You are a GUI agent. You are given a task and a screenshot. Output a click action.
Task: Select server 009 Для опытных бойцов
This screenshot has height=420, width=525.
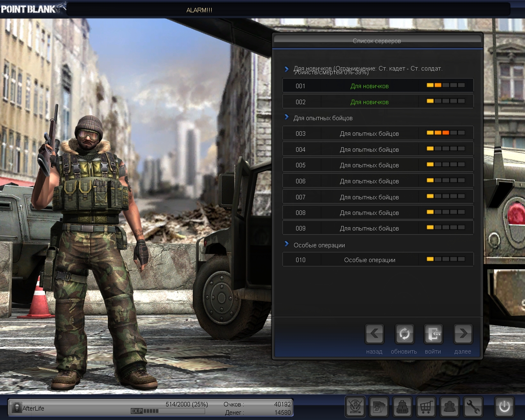tap(378, 228)
